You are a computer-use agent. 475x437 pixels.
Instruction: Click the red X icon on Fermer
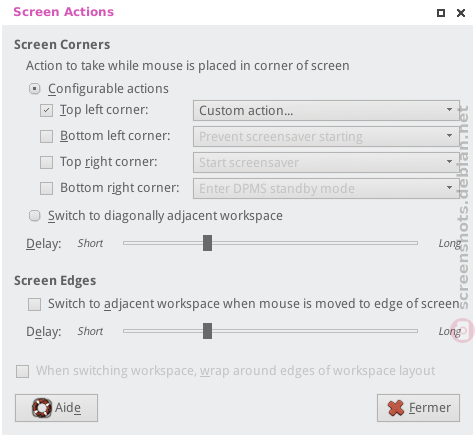click(396, 408)
